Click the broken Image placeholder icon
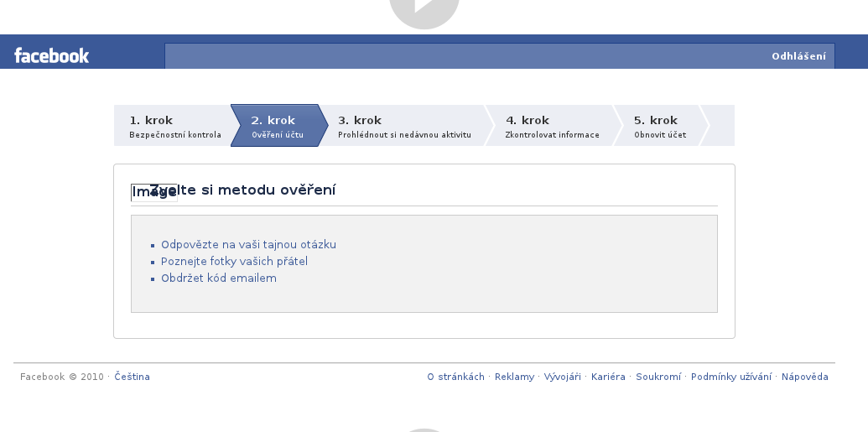 (154, 192)
